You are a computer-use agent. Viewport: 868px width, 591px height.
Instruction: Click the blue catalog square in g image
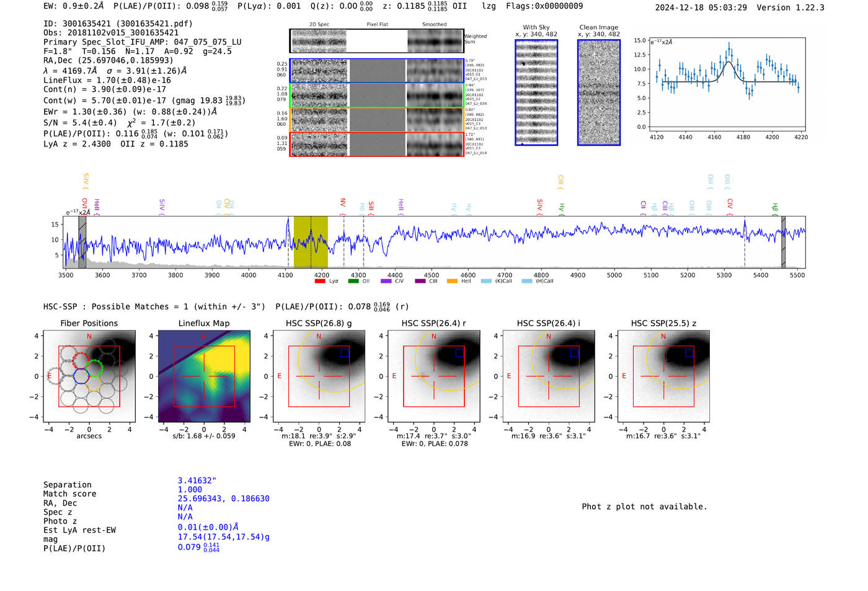(345, 353)
